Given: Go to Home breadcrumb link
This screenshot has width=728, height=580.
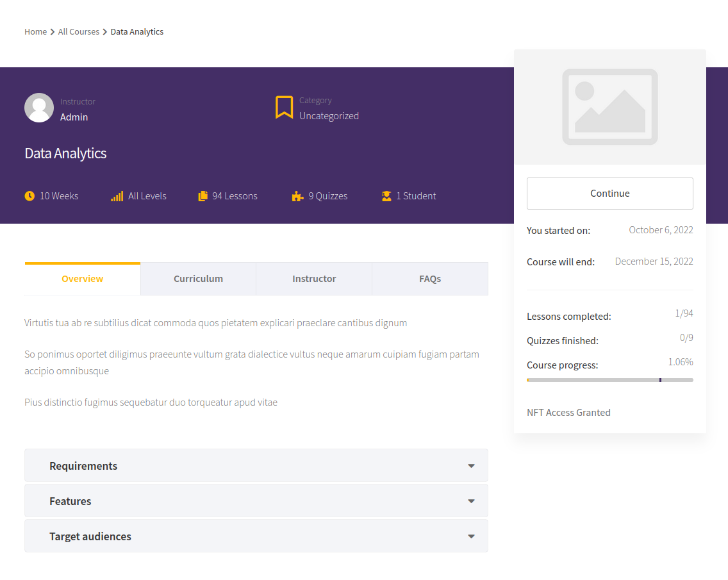Looking at the screenshot, I should (x=36, y=31).
